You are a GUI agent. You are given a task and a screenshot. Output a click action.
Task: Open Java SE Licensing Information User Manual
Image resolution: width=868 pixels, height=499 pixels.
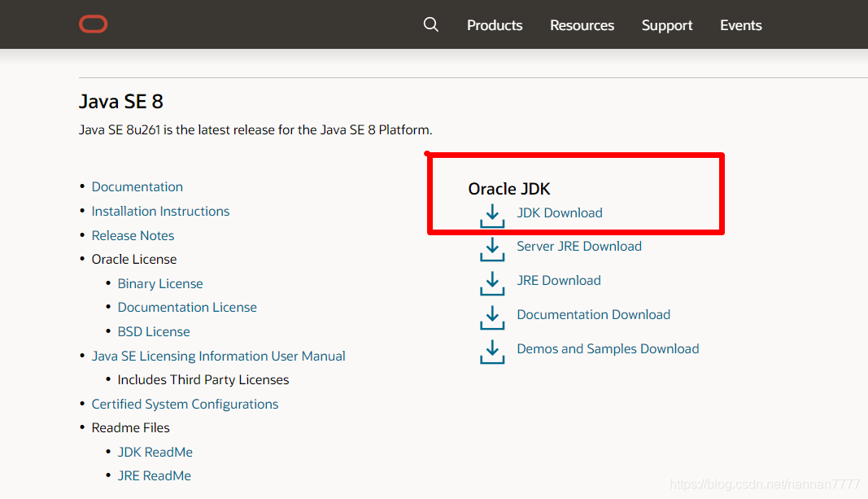tap(218, 356)
